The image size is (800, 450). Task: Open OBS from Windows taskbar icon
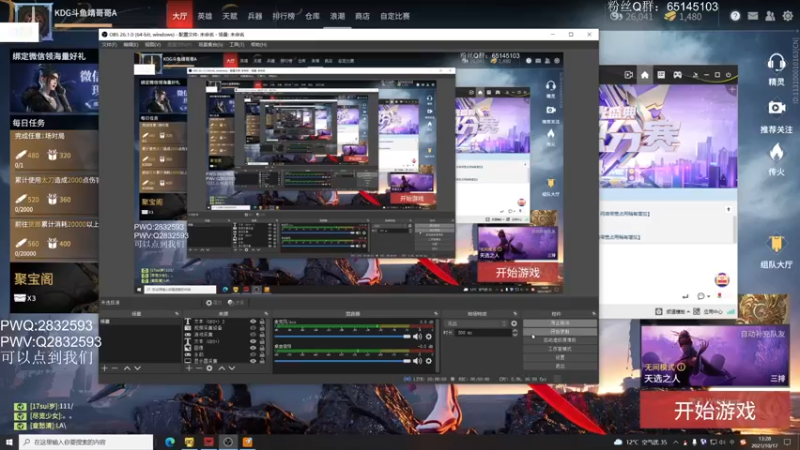coord(228,442)
